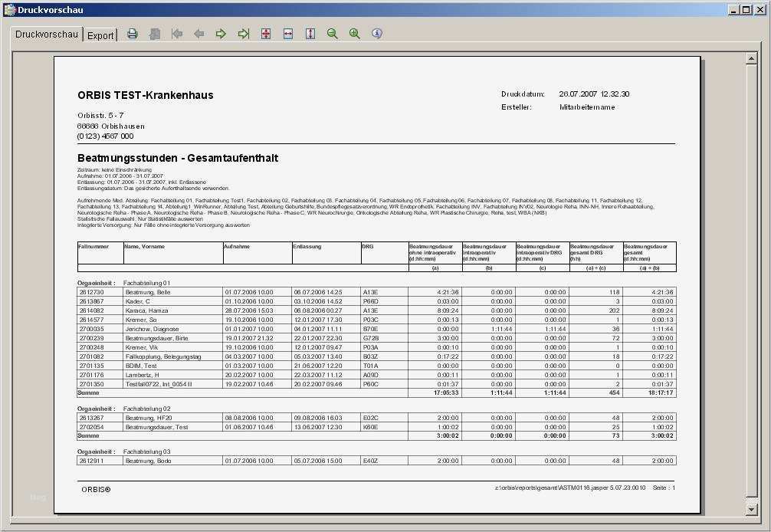Fit whole page in preview

[265, 34]
